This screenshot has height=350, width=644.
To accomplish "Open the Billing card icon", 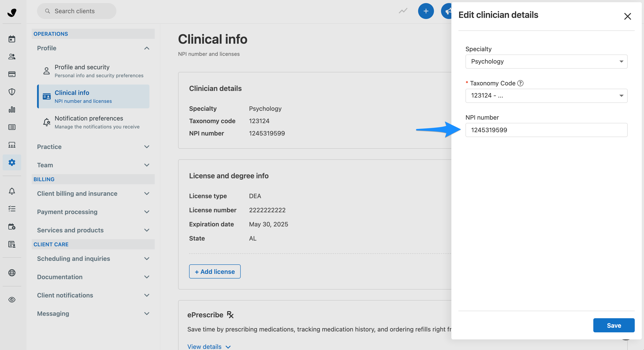I will click(12, 74).
